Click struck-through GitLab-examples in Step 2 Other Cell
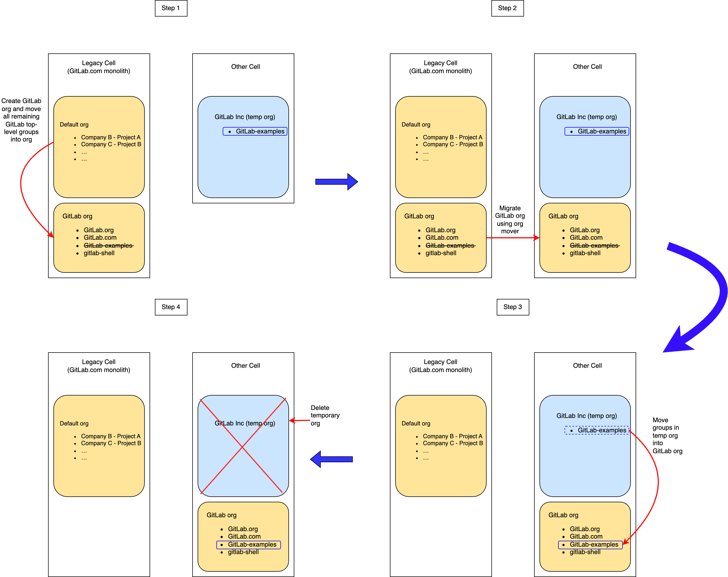 (x=595, y=245)
